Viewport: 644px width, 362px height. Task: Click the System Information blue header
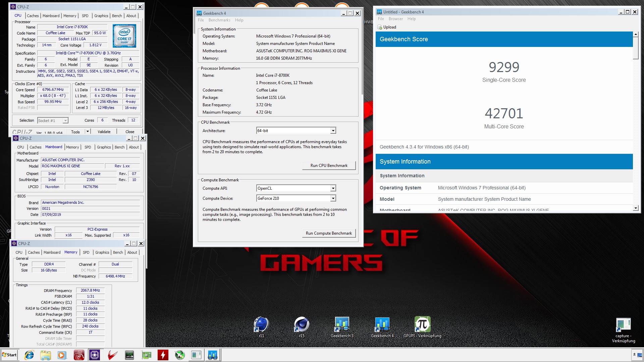coord(504,162)
